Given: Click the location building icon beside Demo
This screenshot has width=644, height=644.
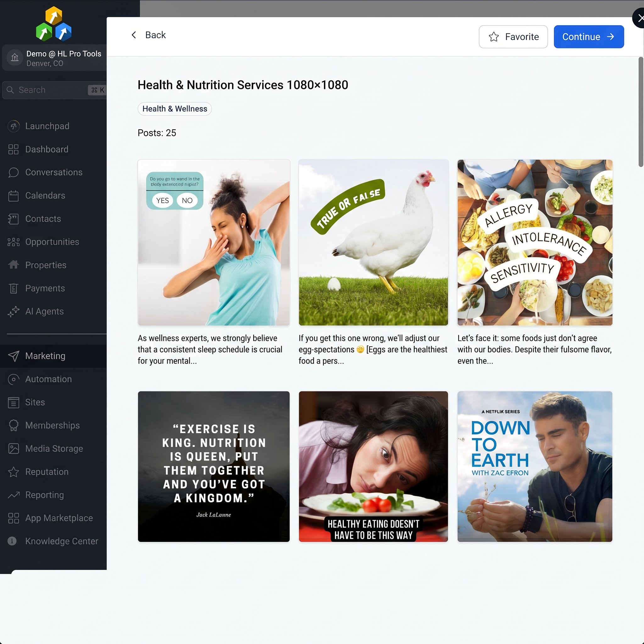Looking at the screenshot, I should click(x=15, y=58).
